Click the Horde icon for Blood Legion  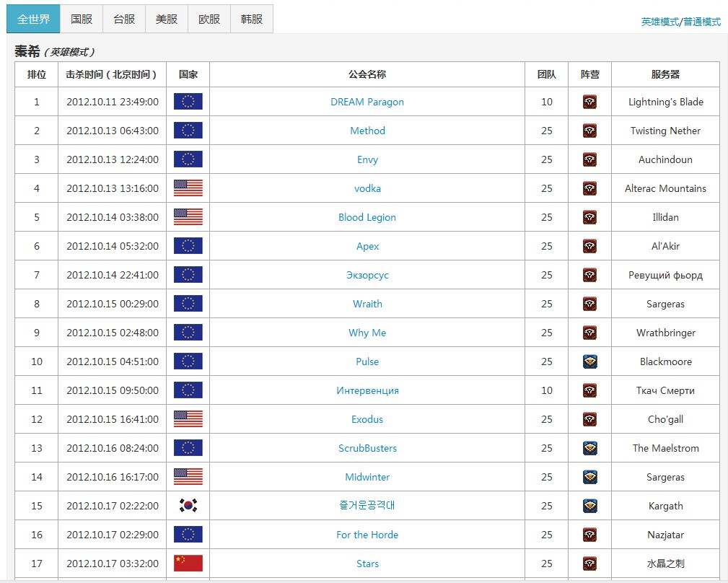[589, 217]
